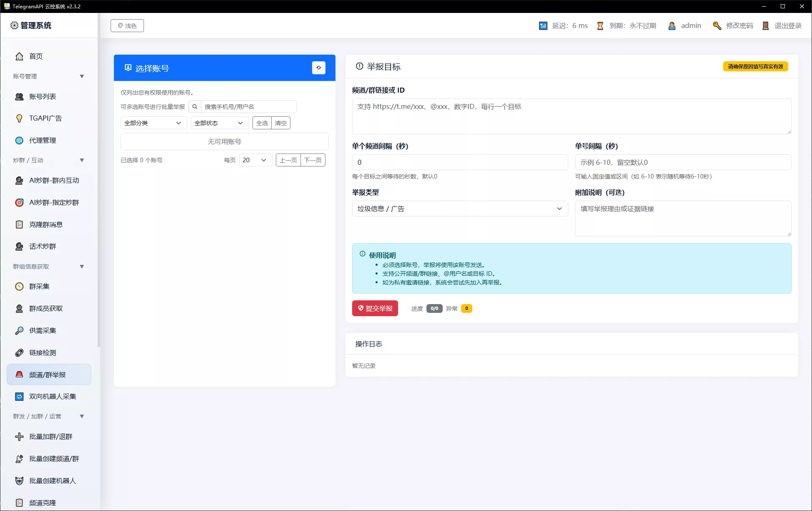Click the 单号间隔 (秒) input
This screenshot has height=511, width=812.
click(683, 162)
